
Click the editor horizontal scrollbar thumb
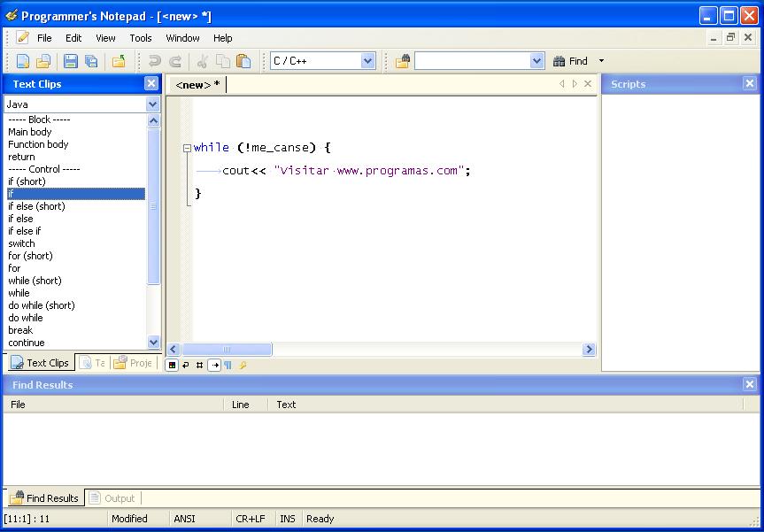point(227,350)
